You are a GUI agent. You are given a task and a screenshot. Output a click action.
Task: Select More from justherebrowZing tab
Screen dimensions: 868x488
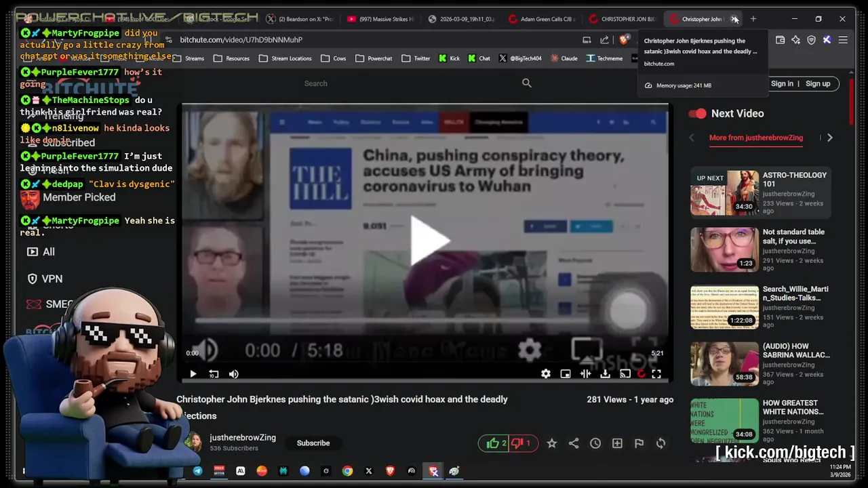[x=756, y=138]
